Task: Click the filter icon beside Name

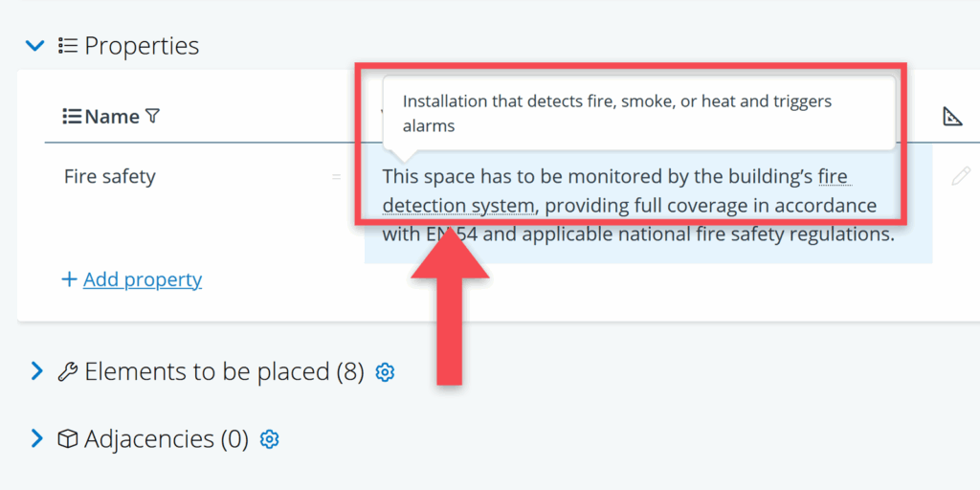Action: [152, 117]
